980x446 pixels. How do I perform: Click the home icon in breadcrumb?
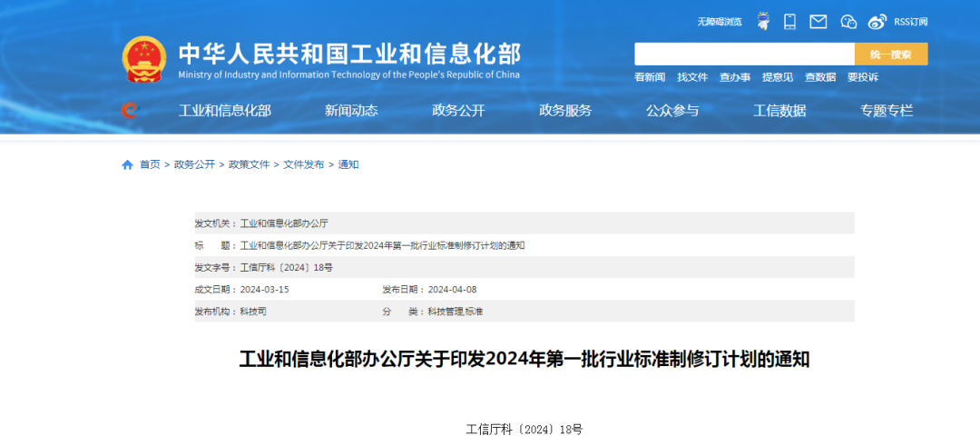tap(127, 164)
